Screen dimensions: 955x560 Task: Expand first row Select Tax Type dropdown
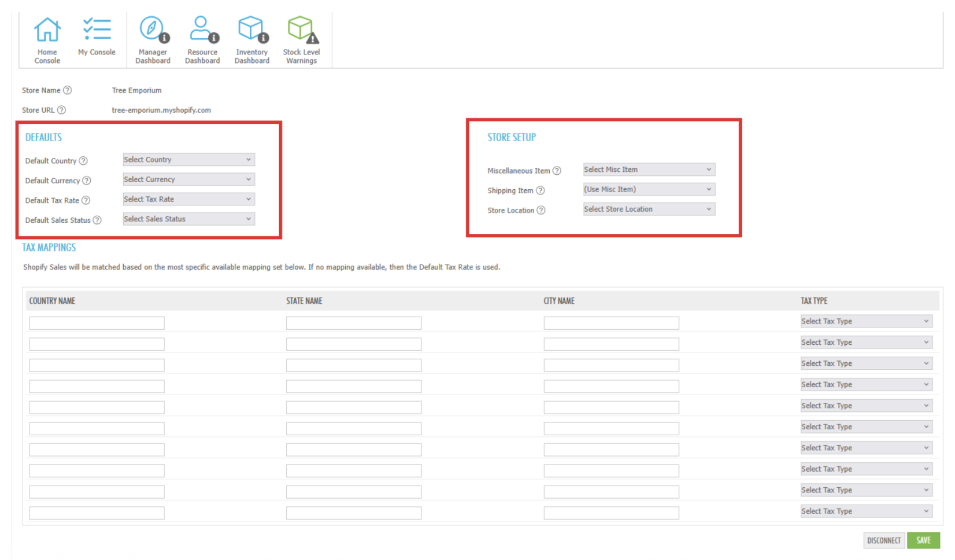[x=866, y=322]
